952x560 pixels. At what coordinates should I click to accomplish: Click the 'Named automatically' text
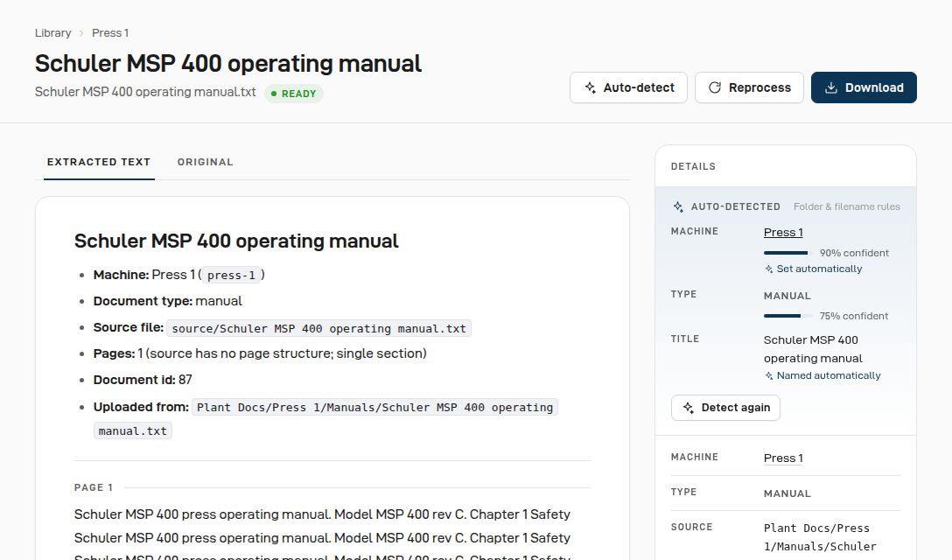tap(829, 376)
